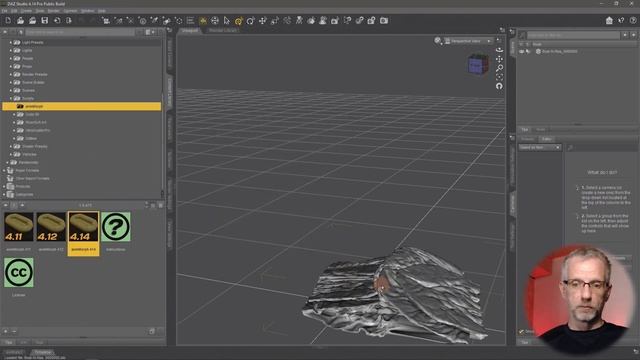
Task: Click the Orbit camera viewport control
Action: click(499, 50)
